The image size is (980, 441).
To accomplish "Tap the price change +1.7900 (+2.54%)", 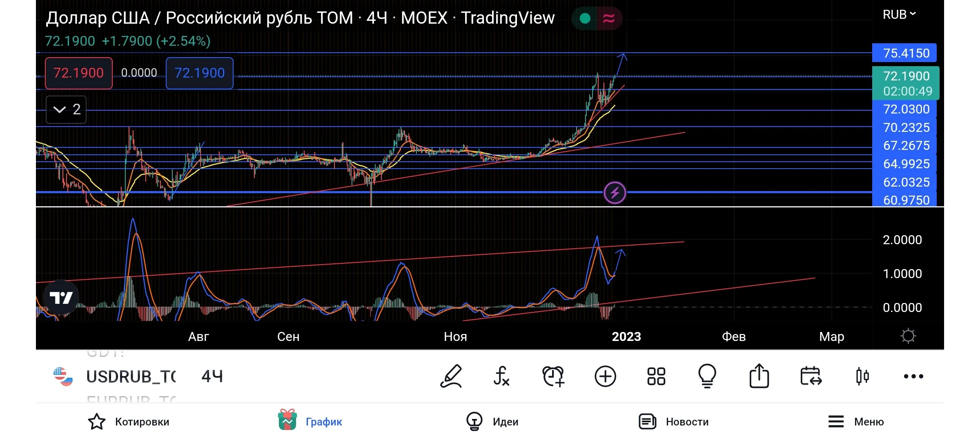I will pyautogui.click(x=156, y=41).
